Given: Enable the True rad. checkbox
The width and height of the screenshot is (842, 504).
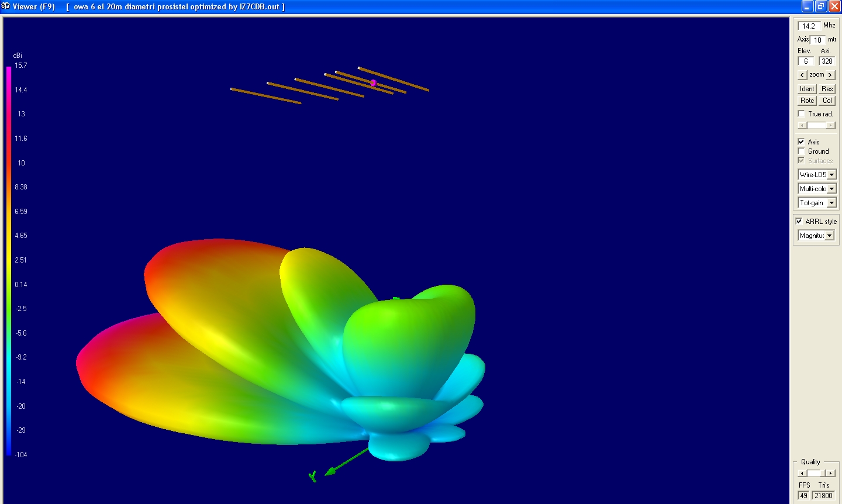Looking at the screenshot, I should click(802, 114).
